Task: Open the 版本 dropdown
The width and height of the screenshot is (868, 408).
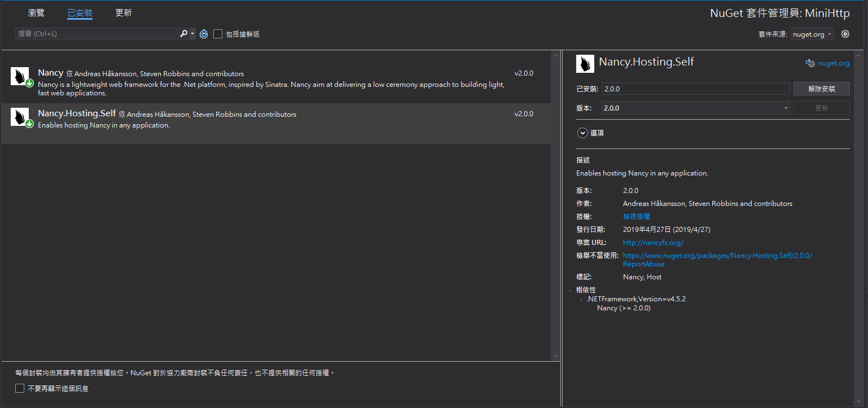Action: point(784,107)
